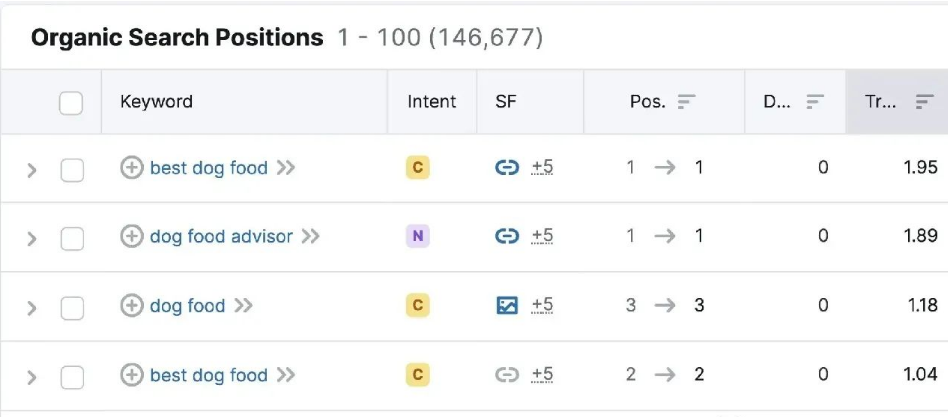
Task: Click the sort icon in D... column header
Action: (815, 102)
